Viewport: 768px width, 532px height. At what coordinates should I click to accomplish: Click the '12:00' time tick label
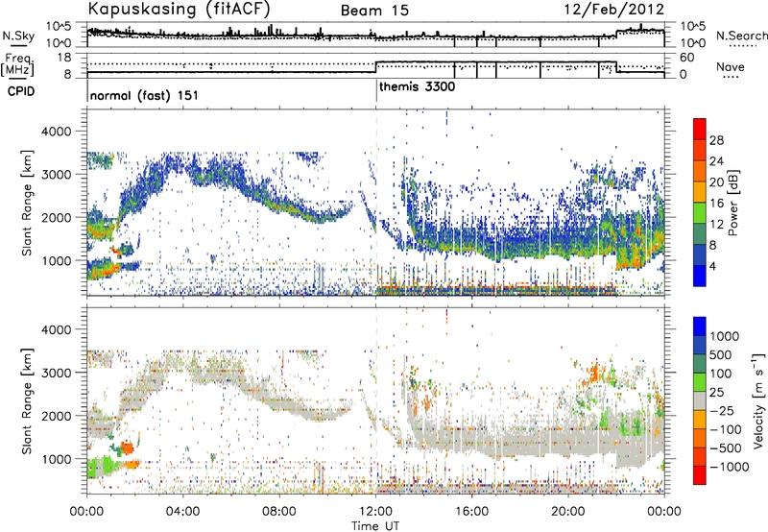375,512
